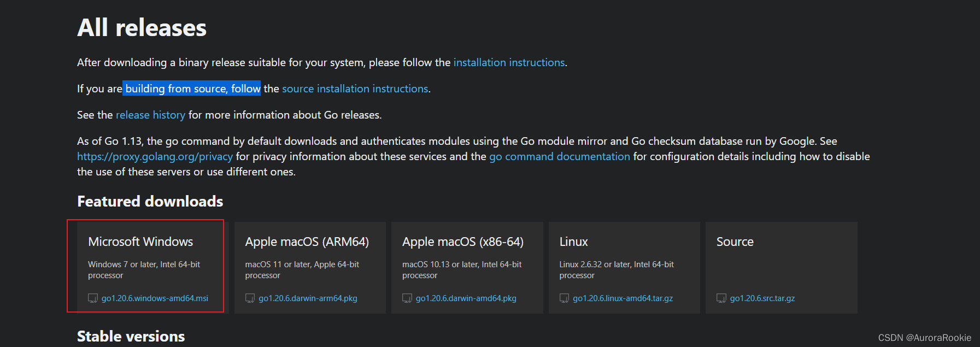Click download icon beside go1.20.6.darwin-amd64.pkg
This screenshot has width=980, height=347.
[x=407, y=298]
